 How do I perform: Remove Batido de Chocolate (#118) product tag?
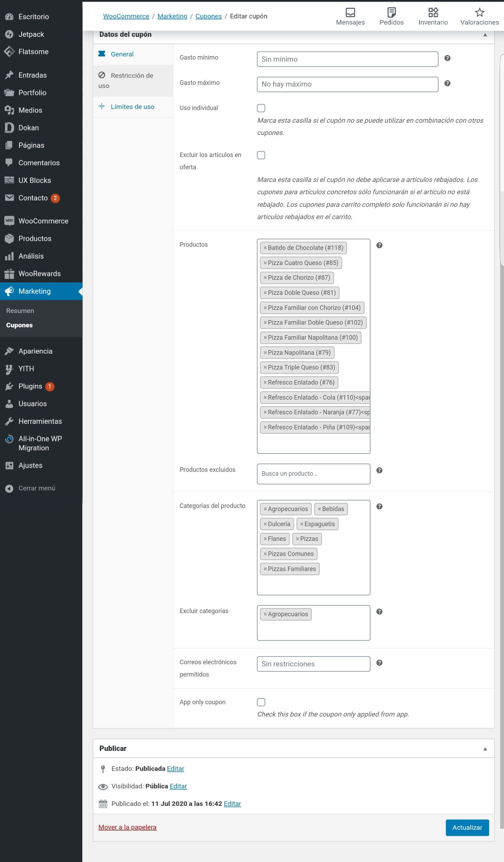(265, 248)
